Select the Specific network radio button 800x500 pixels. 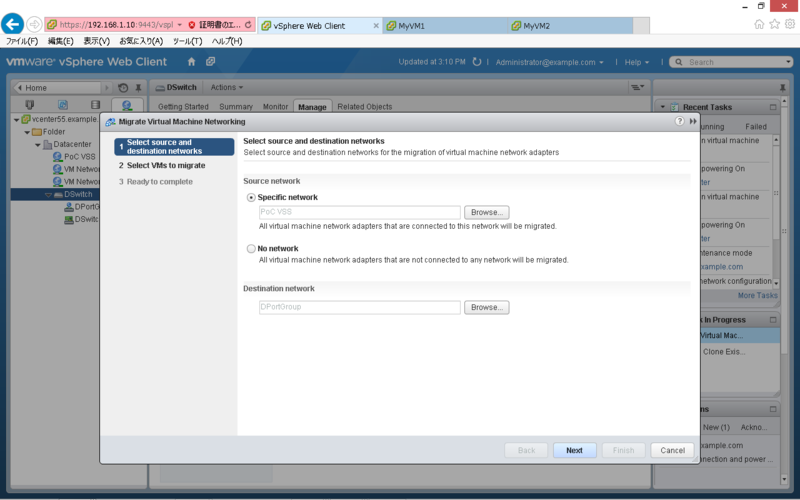(251, 197)
